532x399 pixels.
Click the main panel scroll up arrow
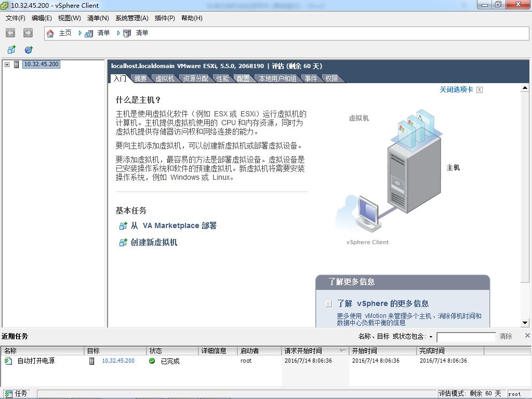pos(525,88)
